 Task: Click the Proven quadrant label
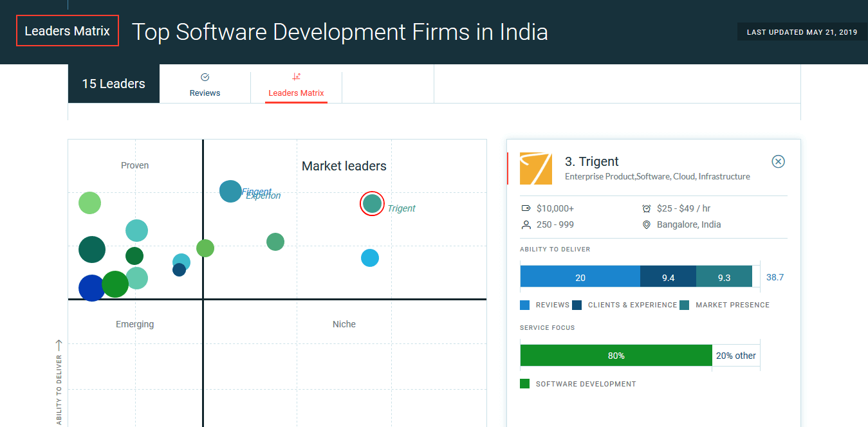tap(135, 165)
